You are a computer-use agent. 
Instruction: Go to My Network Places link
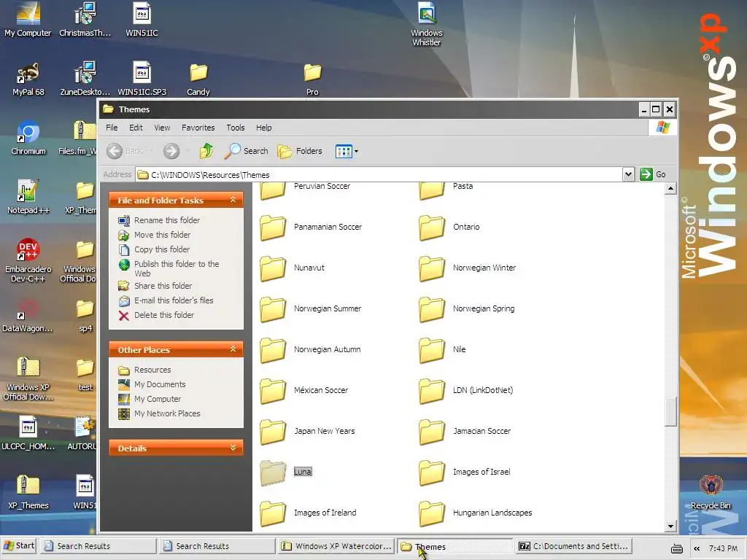point(167,414)
